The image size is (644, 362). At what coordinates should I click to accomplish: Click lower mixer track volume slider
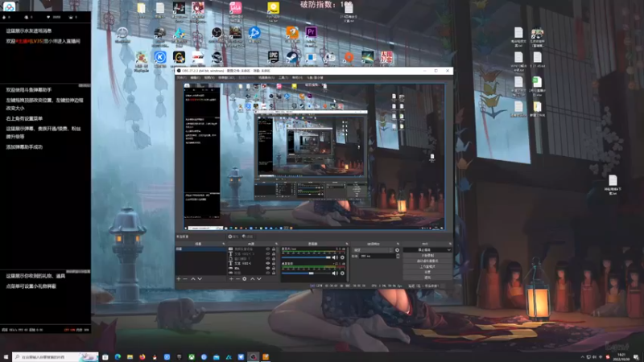307,273
